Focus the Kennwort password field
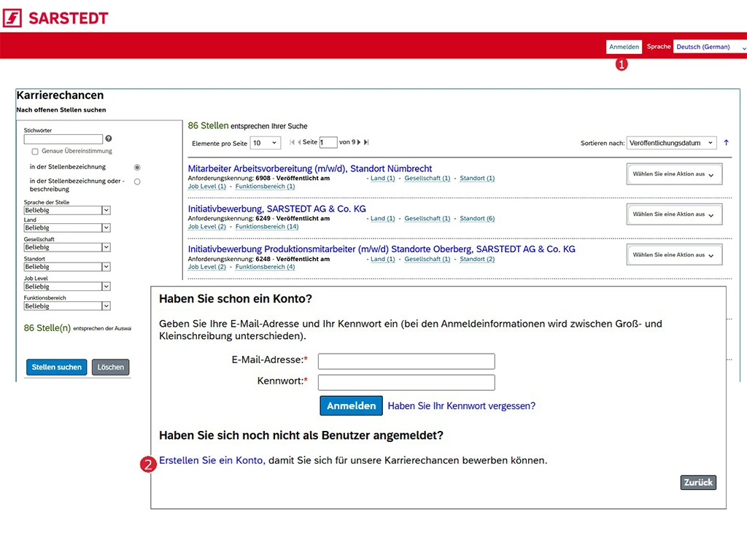Viewport: 747px width, 560px height. click(406, 382)
